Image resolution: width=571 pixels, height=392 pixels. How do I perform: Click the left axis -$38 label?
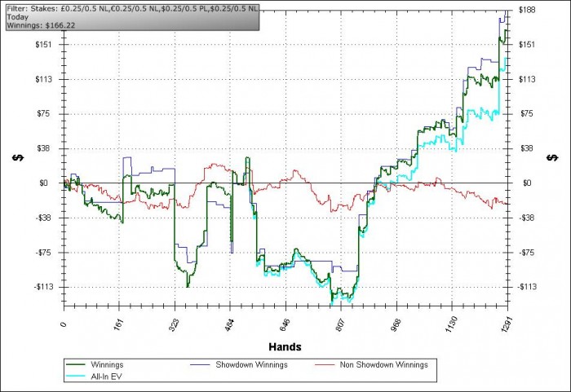[43, 218]
